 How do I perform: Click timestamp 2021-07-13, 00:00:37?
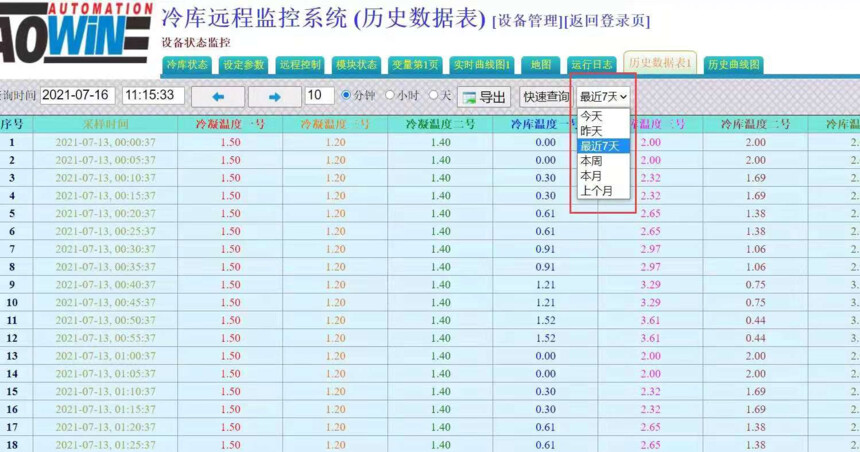(105, 143)
